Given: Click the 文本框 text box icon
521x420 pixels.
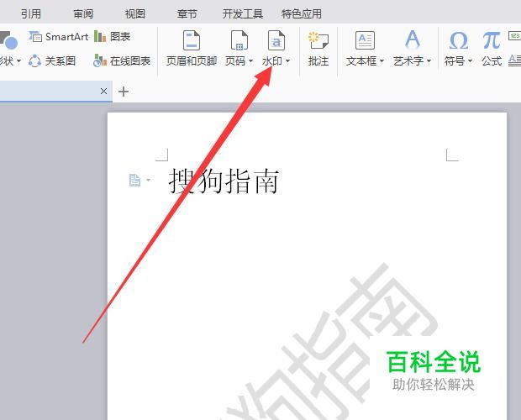Looking at the screenshot, I should click(365, 40).
